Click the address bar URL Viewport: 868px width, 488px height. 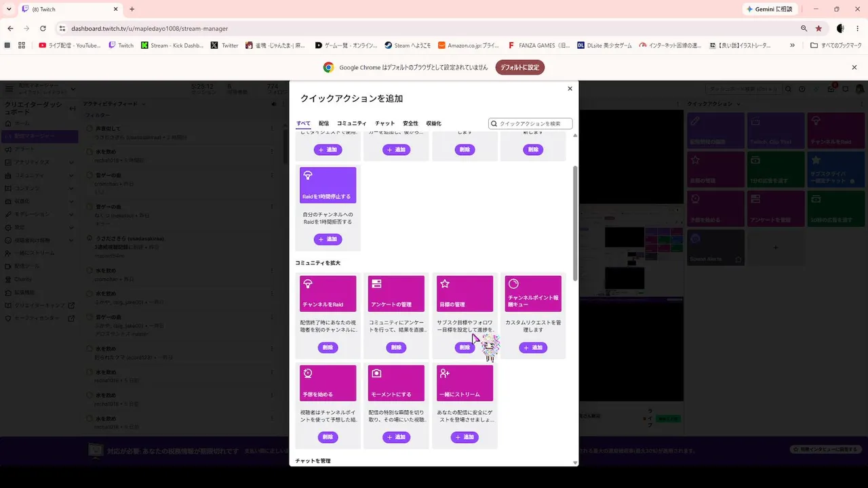click(150, 28)
